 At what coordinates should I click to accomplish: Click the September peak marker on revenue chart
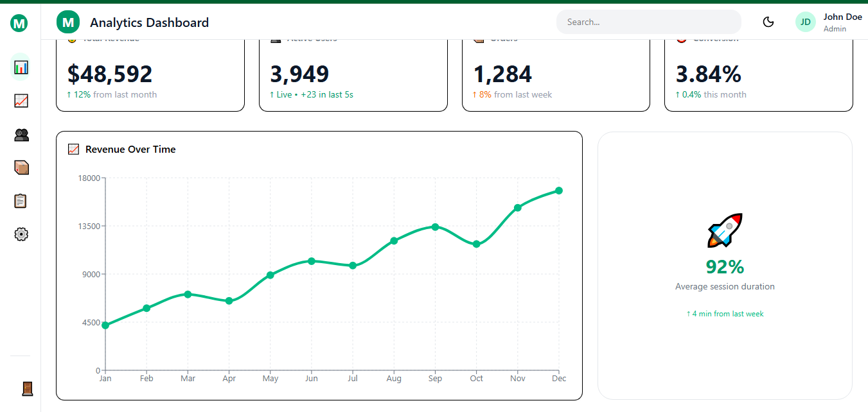[435, 227]
